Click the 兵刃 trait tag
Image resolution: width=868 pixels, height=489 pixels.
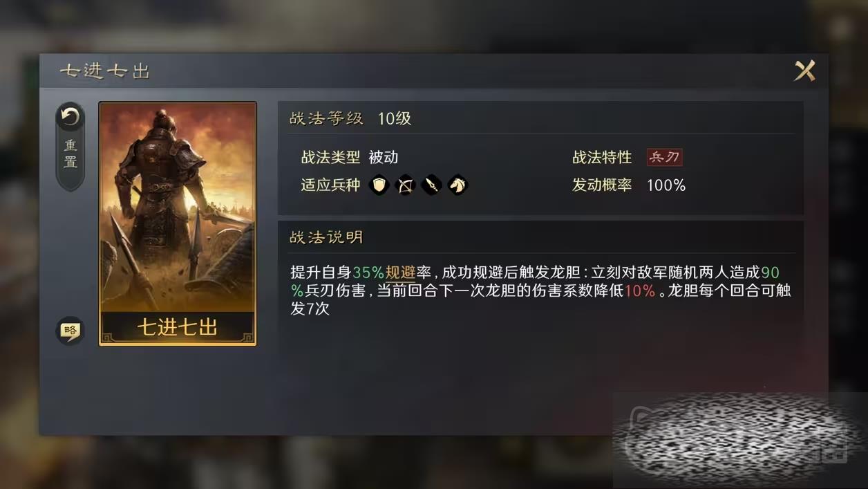(664, 157)
